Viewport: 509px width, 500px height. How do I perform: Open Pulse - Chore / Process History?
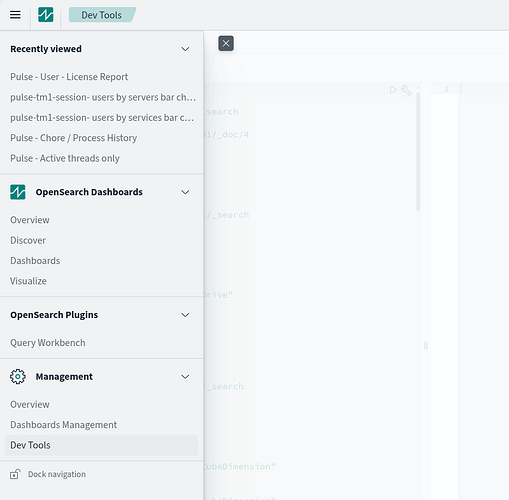(74, 138)
